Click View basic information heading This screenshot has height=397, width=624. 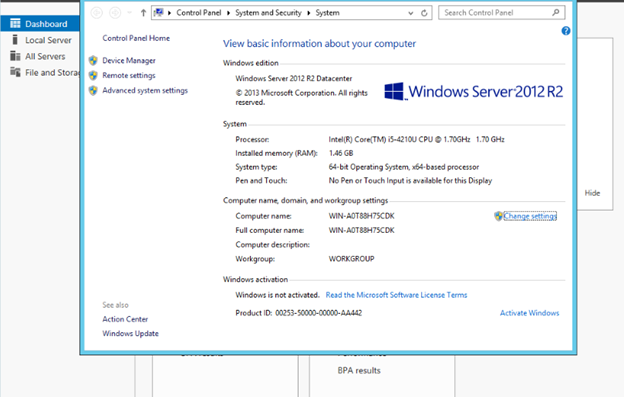click(x=319, y=44)
